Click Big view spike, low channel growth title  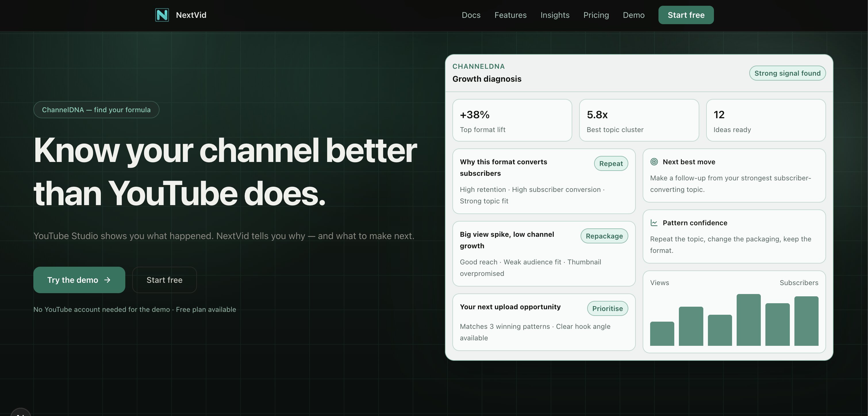point(507,240)
